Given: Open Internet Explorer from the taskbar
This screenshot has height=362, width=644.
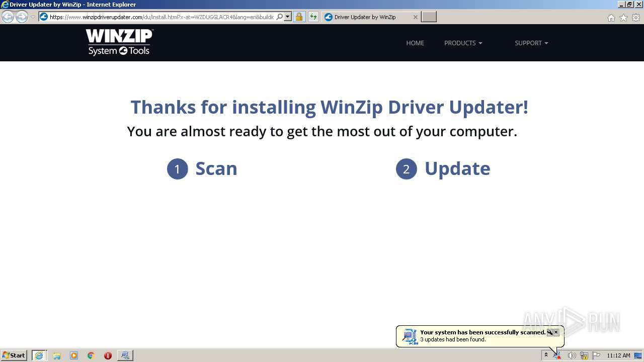Looking at the screenshot, I should pos(39,355).
